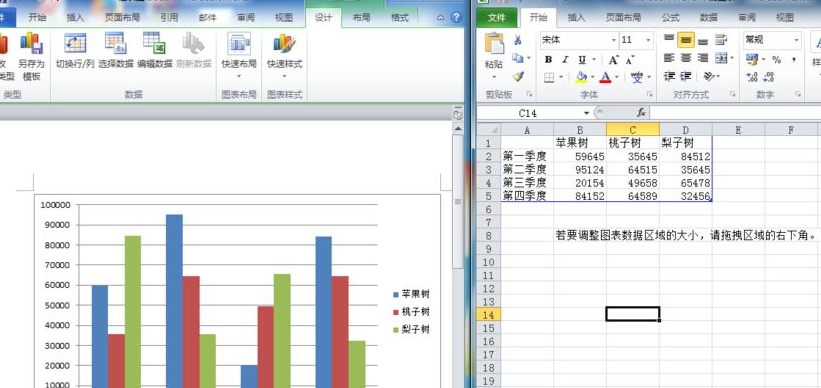Decrease indent in Excel
821x388 pixels.
click(669, 76)
